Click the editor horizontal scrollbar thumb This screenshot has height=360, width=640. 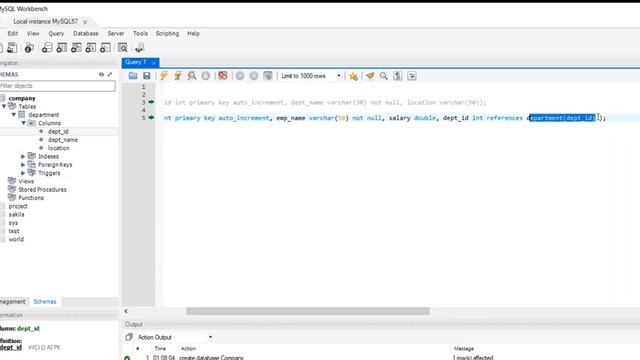[308, 311]
